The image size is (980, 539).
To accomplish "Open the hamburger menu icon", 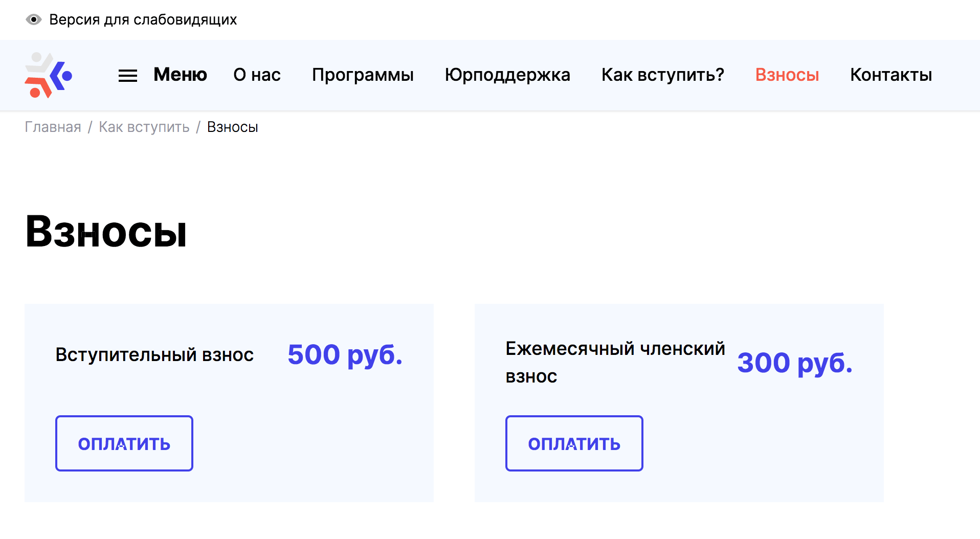I will [128, 76].
